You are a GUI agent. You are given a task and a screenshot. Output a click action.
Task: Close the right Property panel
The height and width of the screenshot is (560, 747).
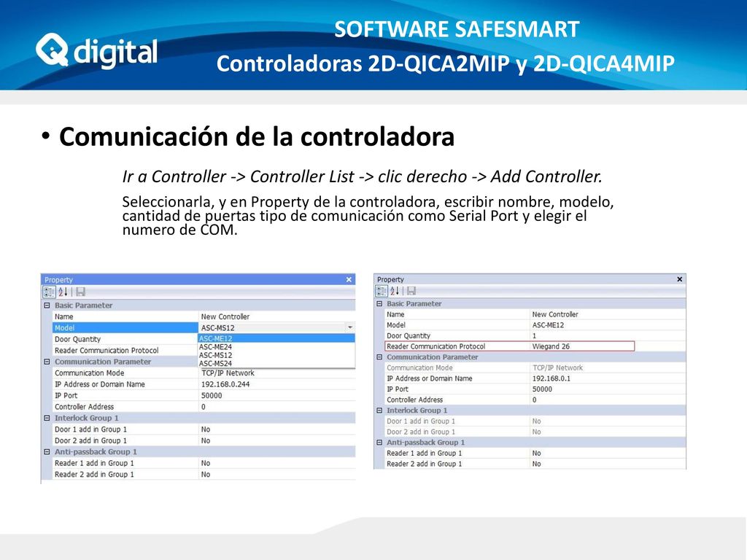[x=680, y=279]
